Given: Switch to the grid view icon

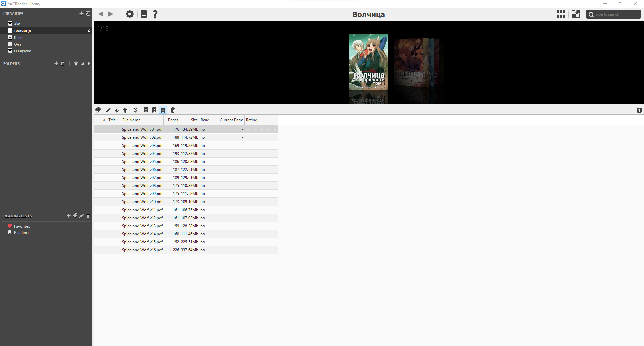Looking at the screenshot, I should [561, 14].
